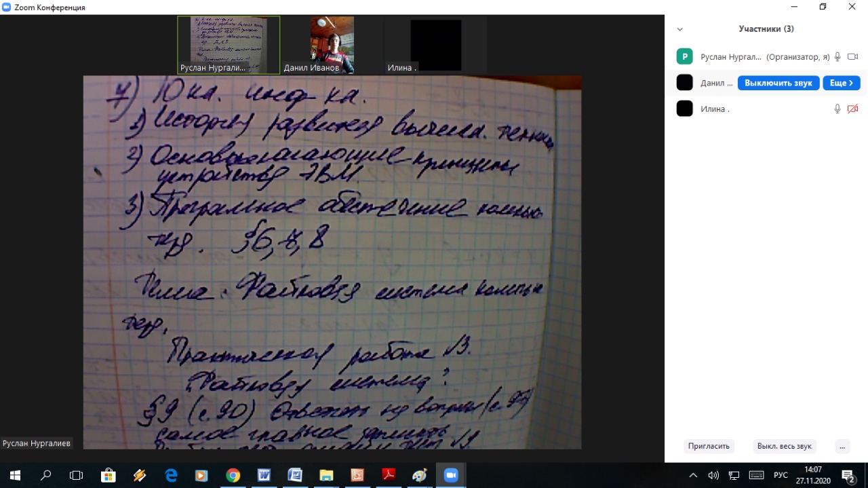Click РУС language indicator in system tray
Image resolution: width=868 pixels, height=488 pixels.
[781, 475]
